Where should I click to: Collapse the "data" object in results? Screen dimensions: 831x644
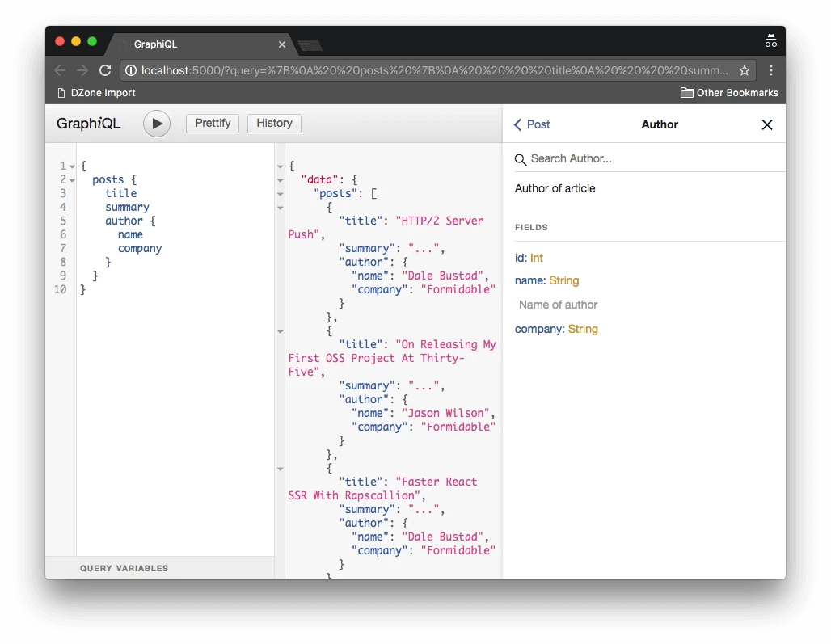tap(281, 181)
